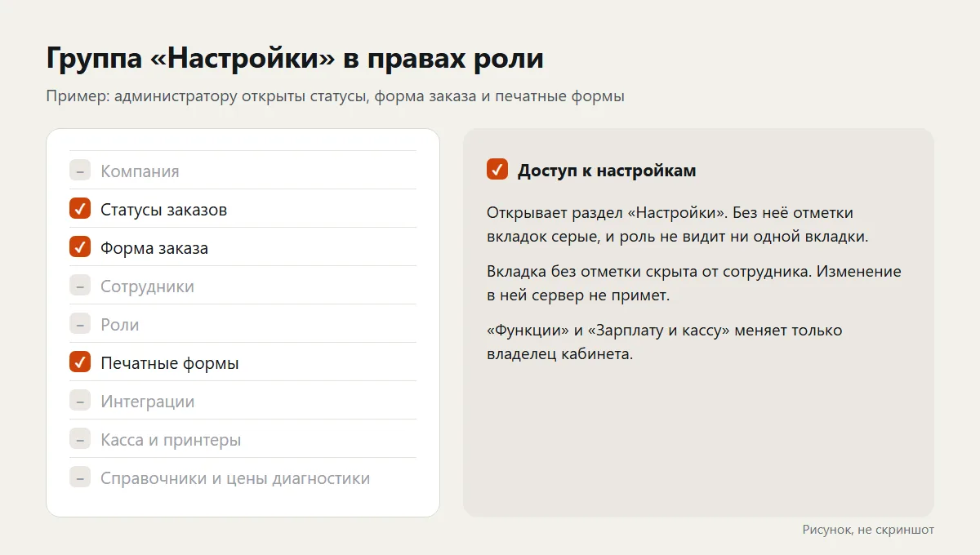Click the Справочники и цены диагностики label
This screenshot has width=980, height=555.
[235, 478]
